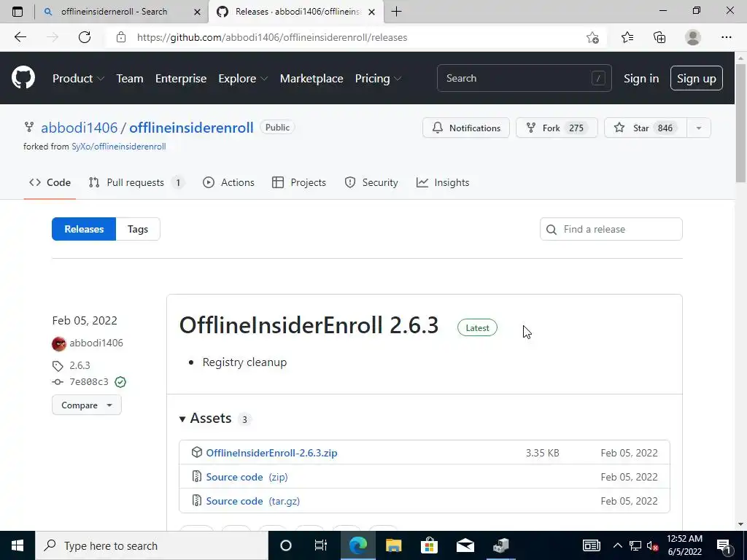Open Edge settings and more menu
Screen dimensions: 747x560
click(726, 37)
